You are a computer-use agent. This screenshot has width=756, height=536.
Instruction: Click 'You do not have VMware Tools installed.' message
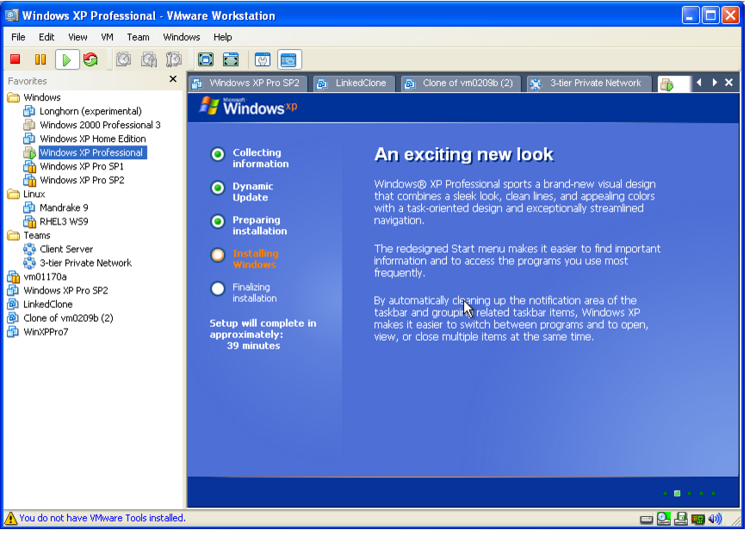point(102,519)
